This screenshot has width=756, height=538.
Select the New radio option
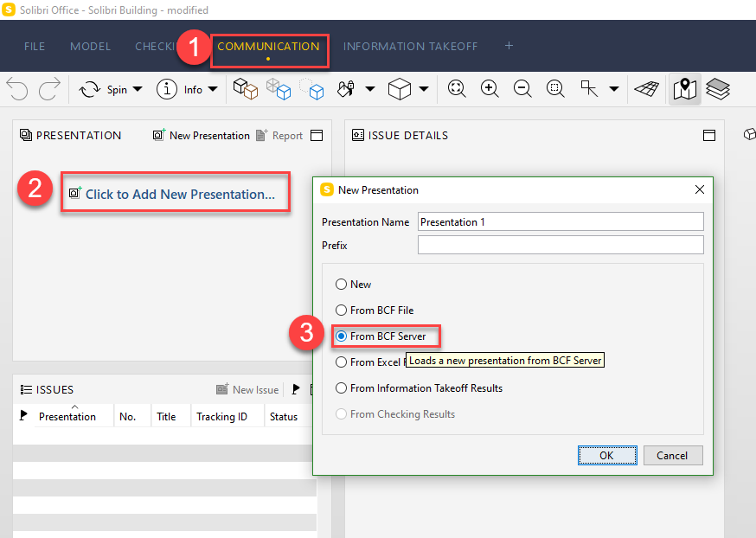click(341, 284)
